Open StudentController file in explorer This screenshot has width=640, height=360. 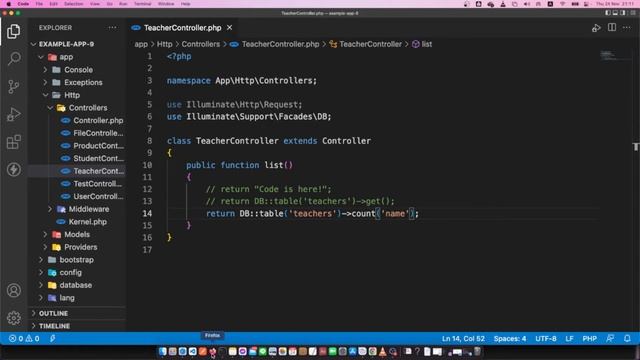[x=77, y=158]
